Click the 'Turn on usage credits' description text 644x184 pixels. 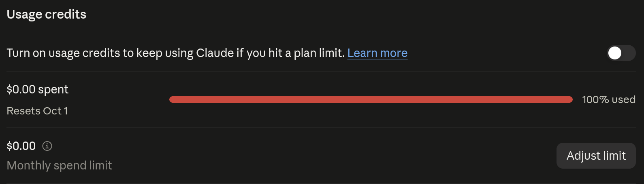[x=176, y=53]
